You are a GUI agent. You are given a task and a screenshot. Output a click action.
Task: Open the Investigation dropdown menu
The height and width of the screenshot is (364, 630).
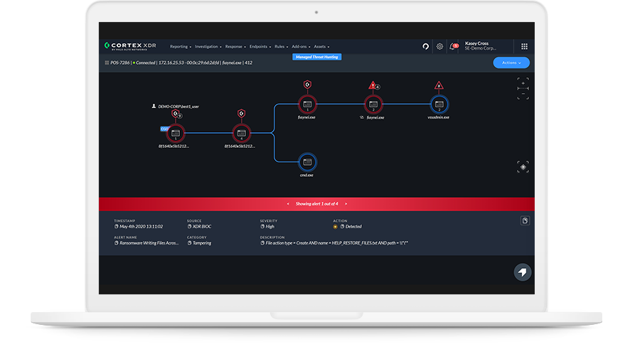(x=208, y=47)
